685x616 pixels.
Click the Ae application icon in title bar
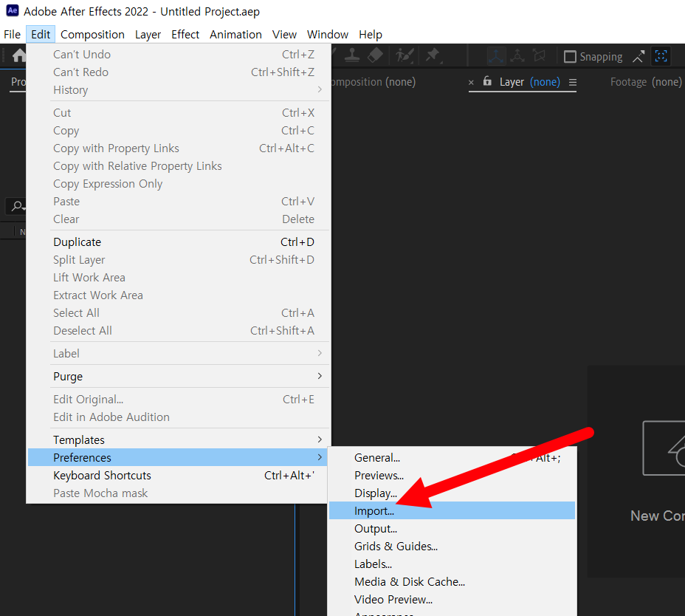click(13, 10)
